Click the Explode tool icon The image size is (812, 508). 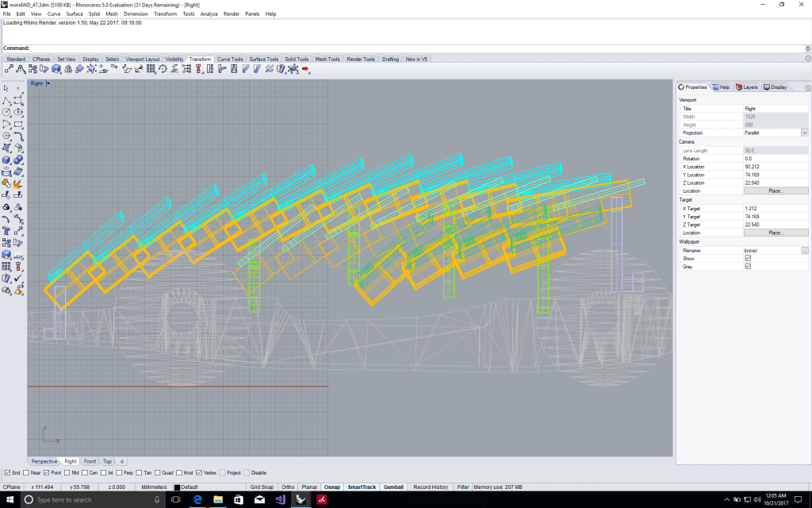click(x=18, y=183)
